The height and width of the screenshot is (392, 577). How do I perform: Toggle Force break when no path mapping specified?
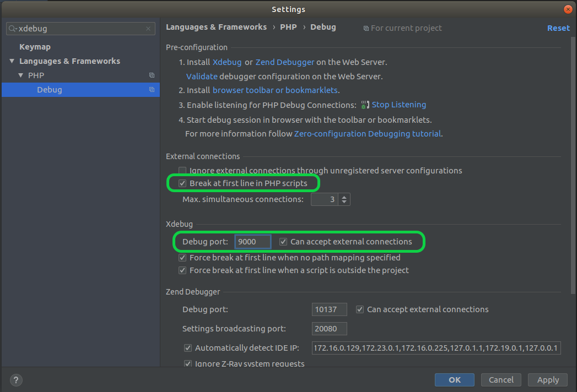pyautogui.click(x=182, y=258)
